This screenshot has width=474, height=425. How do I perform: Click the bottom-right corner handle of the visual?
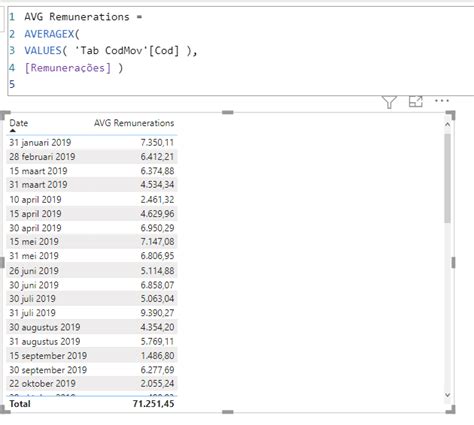[451, 409]
